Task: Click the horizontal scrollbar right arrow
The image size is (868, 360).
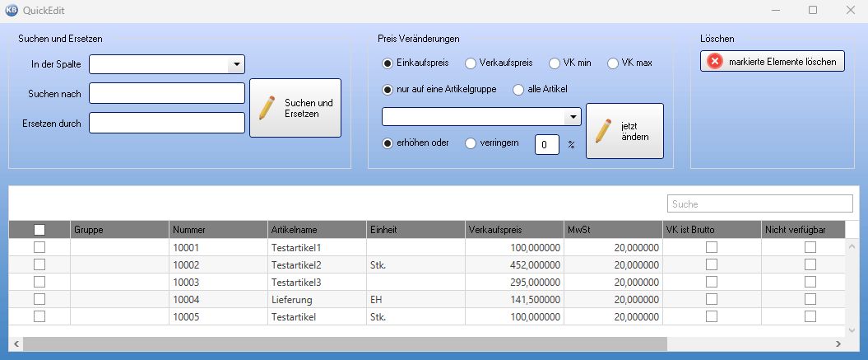Action: pos(838,344)
